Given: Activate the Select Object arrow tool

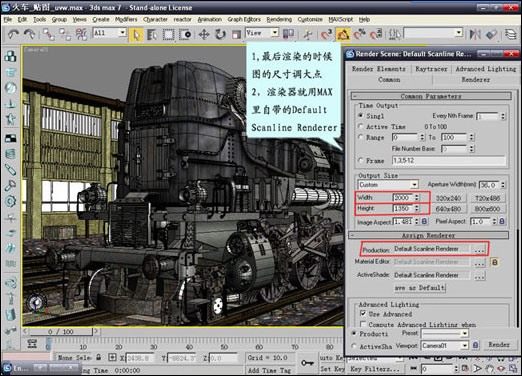Looking at the screenshot, I should pyautogui.click(x=136, y=34).
